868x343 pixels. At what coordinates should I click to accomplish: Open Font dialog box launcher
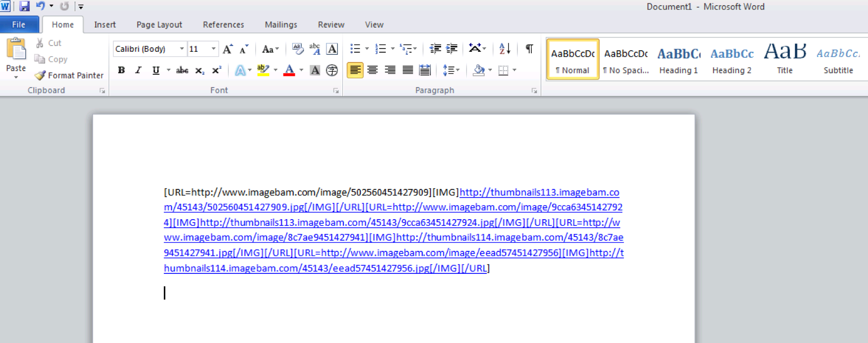coord(336,91)
